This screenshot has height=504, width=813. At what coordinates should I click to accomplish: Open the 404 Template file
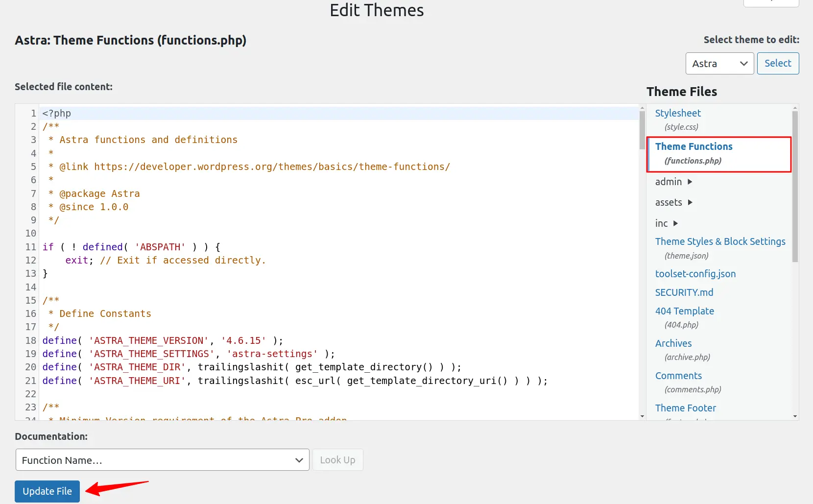click(x=685, y=311)
